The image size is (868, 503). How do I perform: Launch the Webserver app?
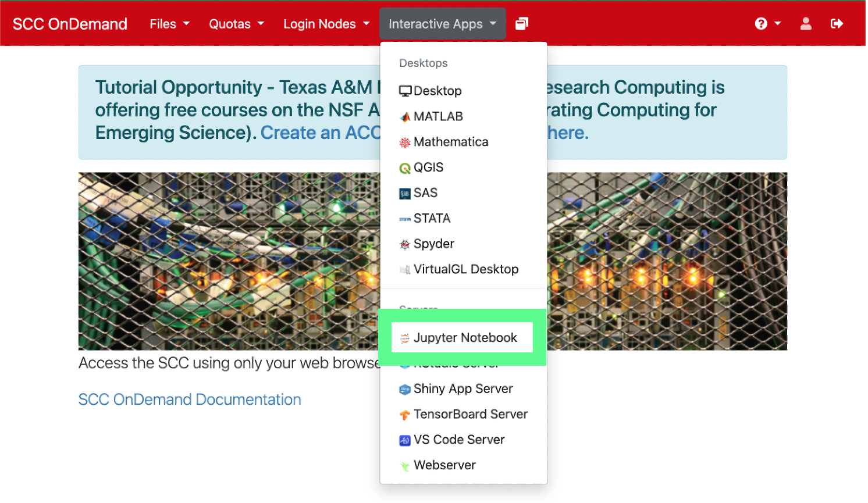[x=444, y=465]
